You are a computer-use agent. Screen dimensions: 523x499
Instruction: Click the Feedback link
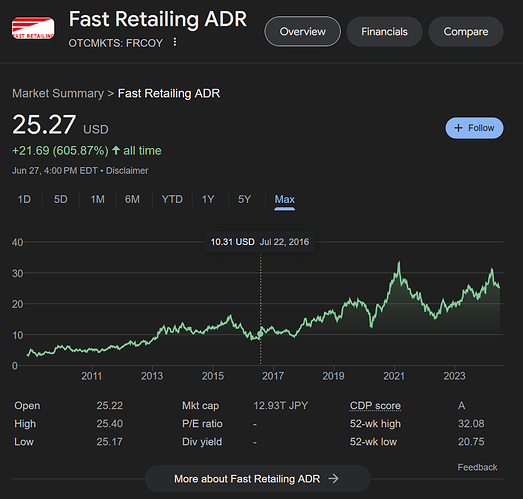click(477, 467)
